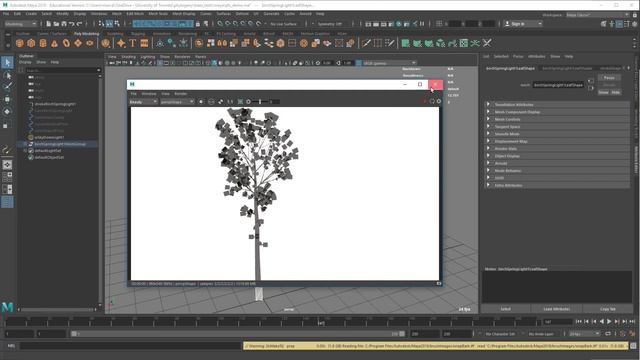The height and width of the screenshot is (360, 640).
Task: Switch to the Rigging shelf tab
Action: coord(138,33)
